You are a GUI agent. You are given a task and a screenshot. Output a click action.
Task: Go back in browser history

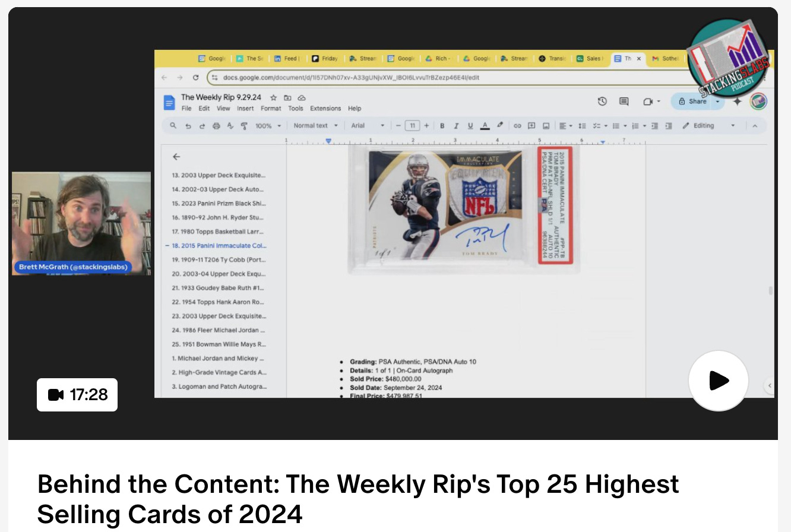click(x=164, y=78)
